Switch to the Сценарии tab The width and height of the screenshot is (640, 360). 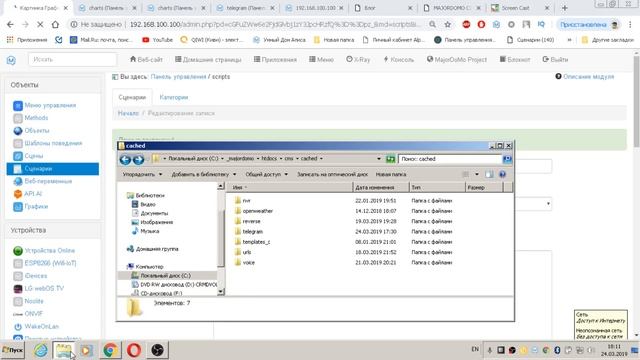tap(132, 98)
